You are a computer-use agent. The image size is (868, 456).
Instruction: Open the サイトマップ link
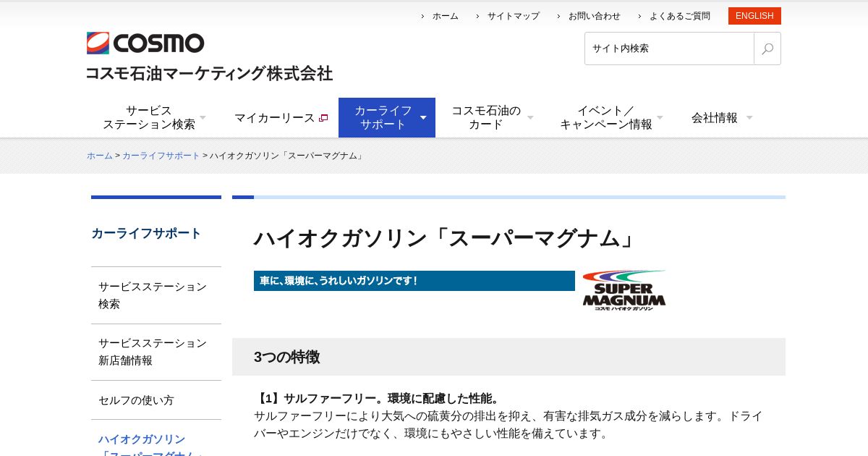pos(513,16)
